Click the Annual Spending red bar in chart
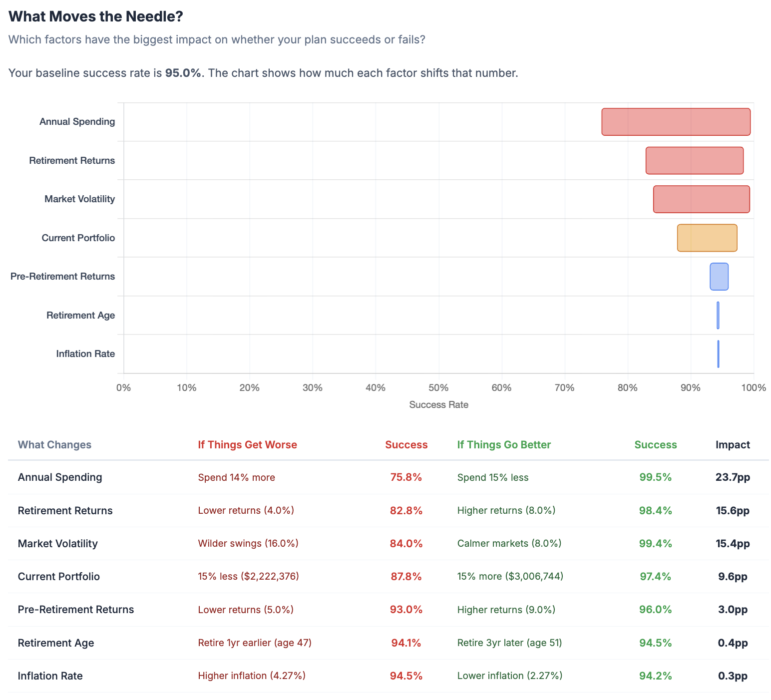Viewport: 771px width, 700px height. 676,122
